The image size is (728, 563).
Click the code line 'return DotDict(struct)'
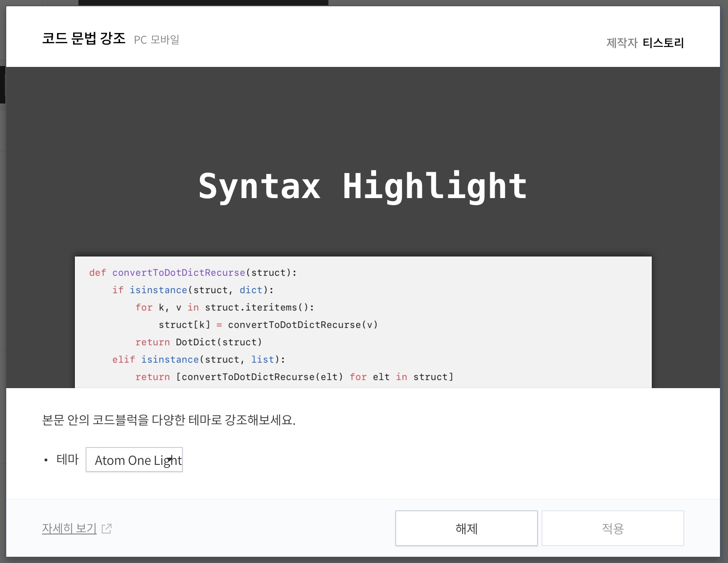pyautogui.click(x=199, y=342)
